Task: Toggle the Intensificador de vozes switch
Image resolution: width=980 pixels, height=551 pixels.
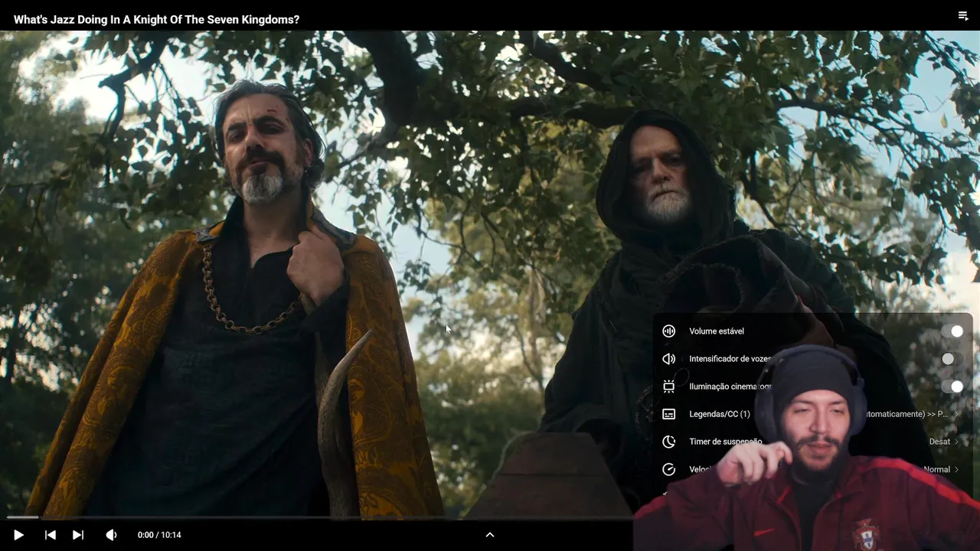Action: point(952,359)
